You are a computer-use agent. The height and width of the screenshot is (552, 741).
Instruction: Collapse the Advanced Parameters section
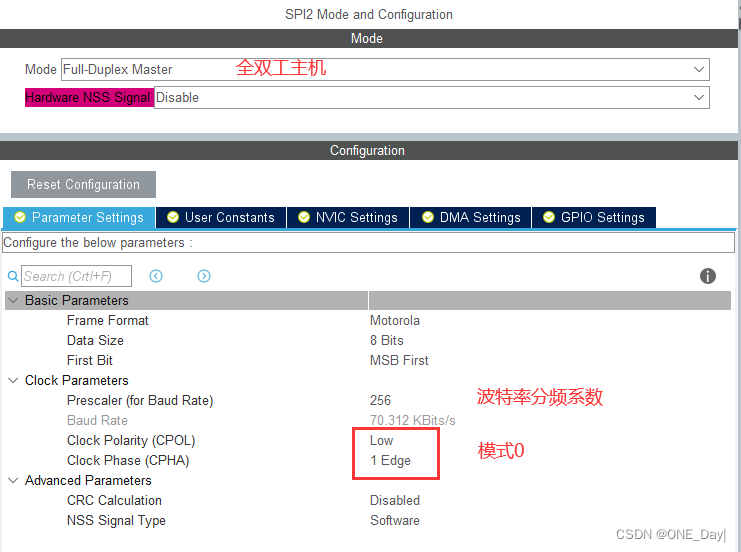[x=13, y=480]
